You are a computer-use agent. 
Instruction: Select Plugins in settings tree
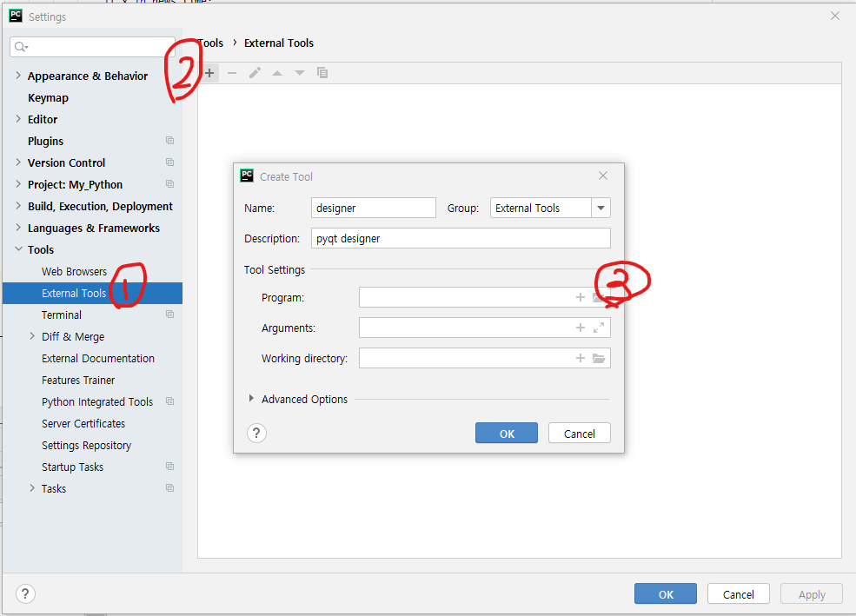point(46,141)
